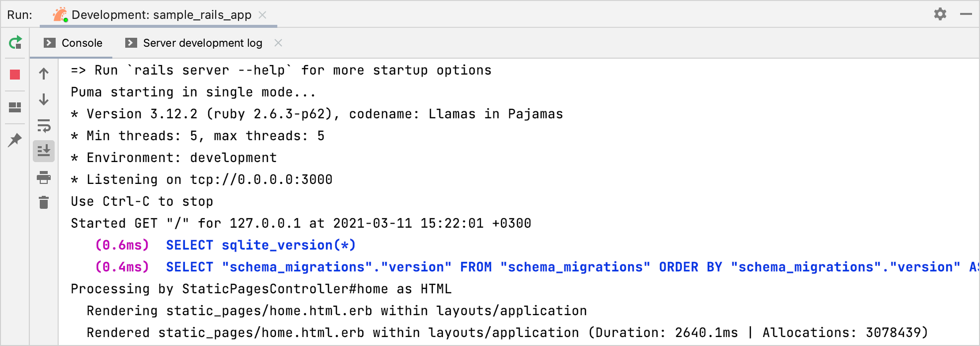Open Run tool window gear options
The height and width of the screenshot is (346, 980).
point(940,14)
